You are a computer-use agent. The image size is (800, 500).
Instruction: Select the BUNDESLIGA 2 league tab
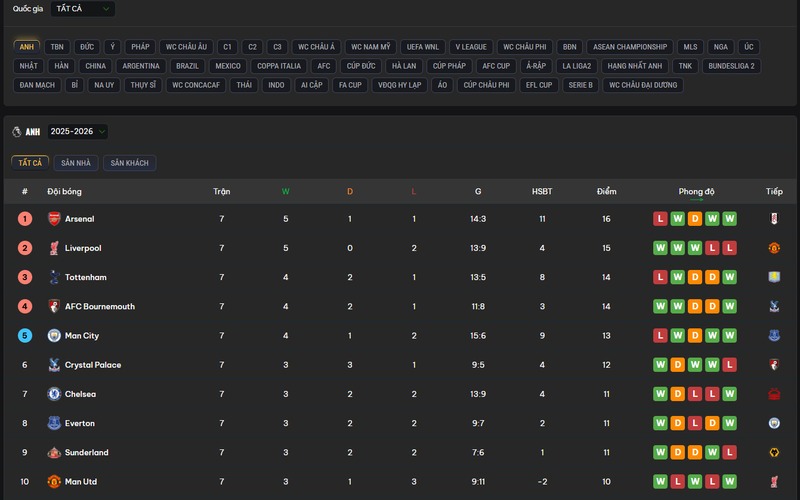(731, 66)
